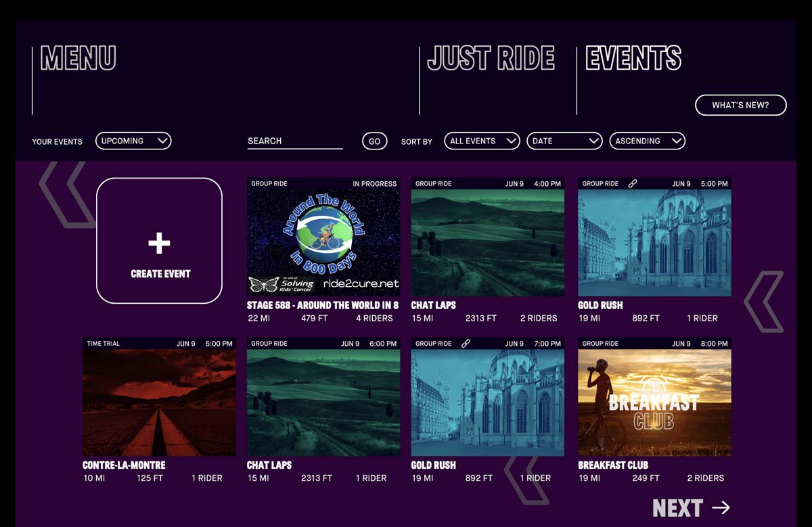Click the chevron arrow in Upcoming dropdown

pos(162,141)
